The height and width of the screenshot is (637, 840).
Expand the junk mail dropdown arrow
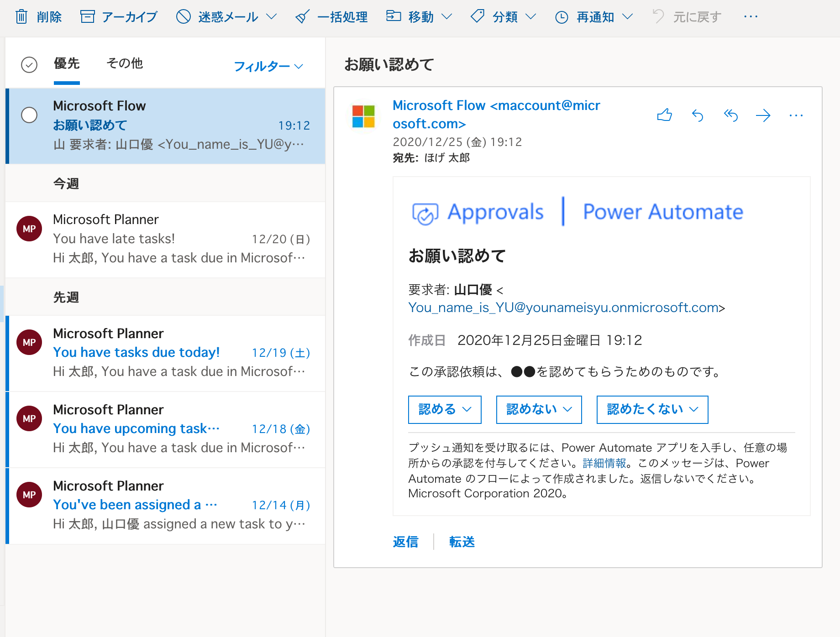(x=271, y=17)
